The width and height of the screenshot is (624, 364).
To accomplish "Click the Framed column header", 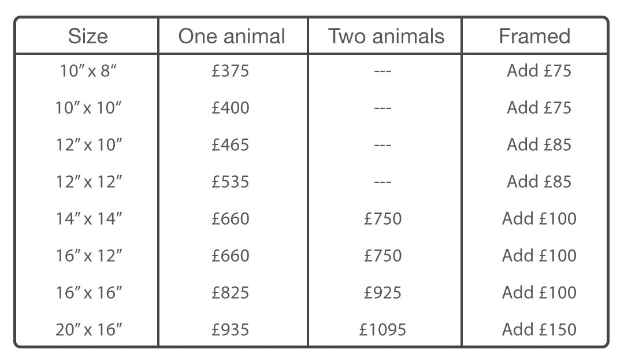I will [534, 36].
